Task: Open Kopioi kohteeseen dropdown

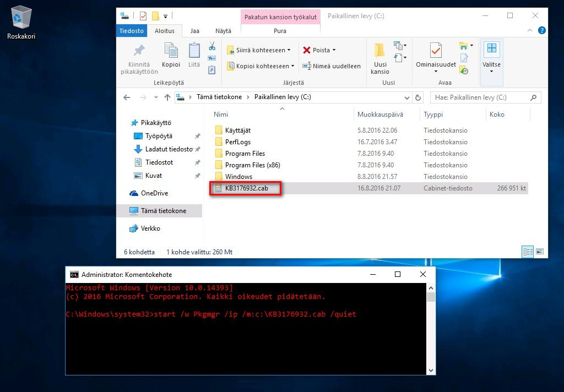Action: pos(261,66)
